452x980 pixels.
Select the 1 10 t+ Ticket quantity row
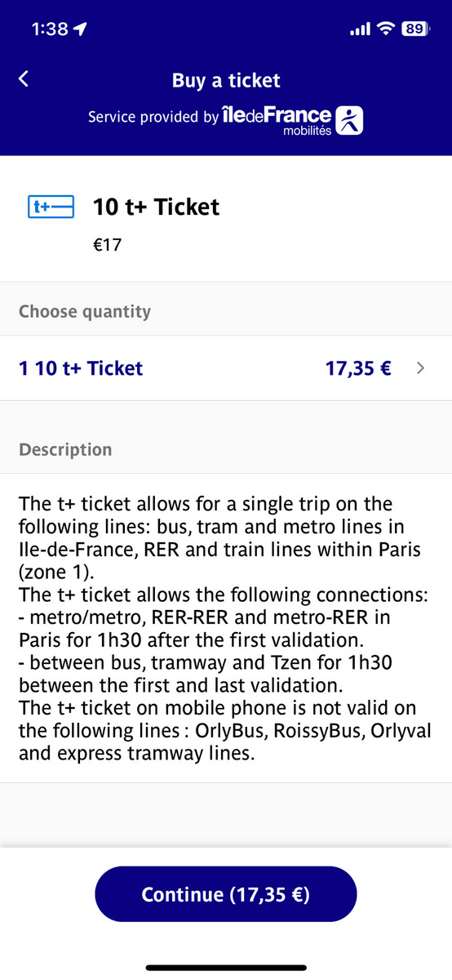click(x=226, y=368)
